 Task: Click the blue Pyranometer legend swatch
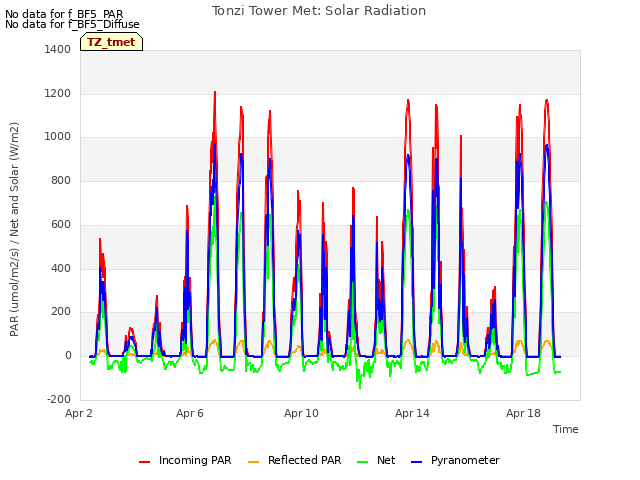click(416, 462)
